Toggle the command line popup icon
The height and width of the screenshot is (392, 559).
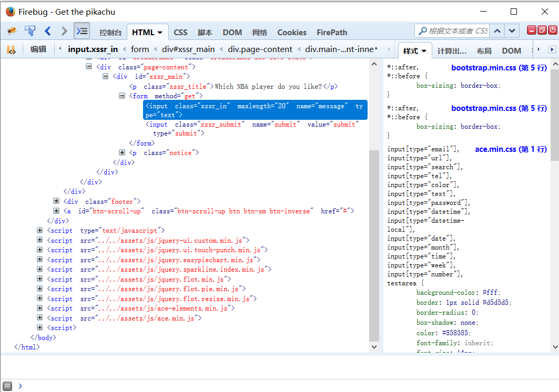pos(82,31)
